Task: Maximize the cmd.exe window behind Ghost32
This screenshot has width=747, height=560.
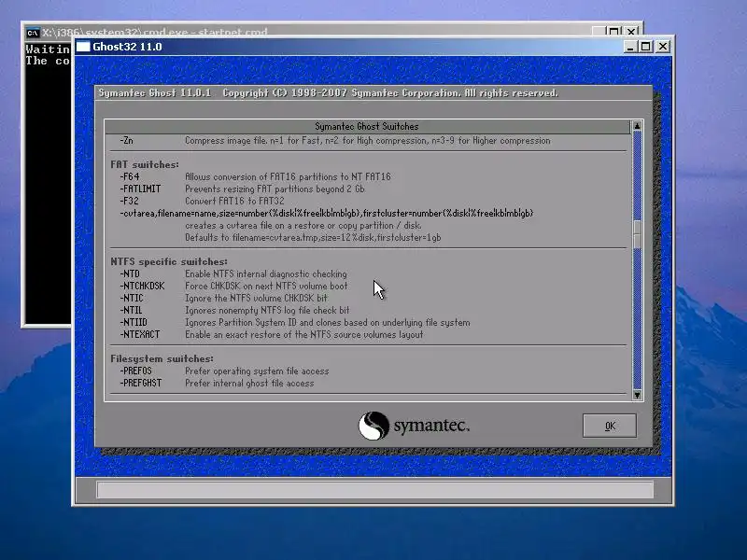Action: click(614, 32)
